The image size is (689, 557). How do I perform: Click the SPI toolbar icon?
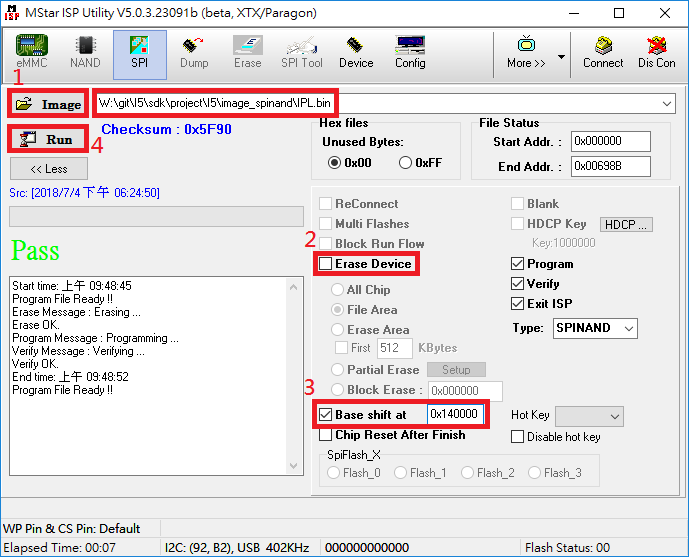click(x=140, y=52)
